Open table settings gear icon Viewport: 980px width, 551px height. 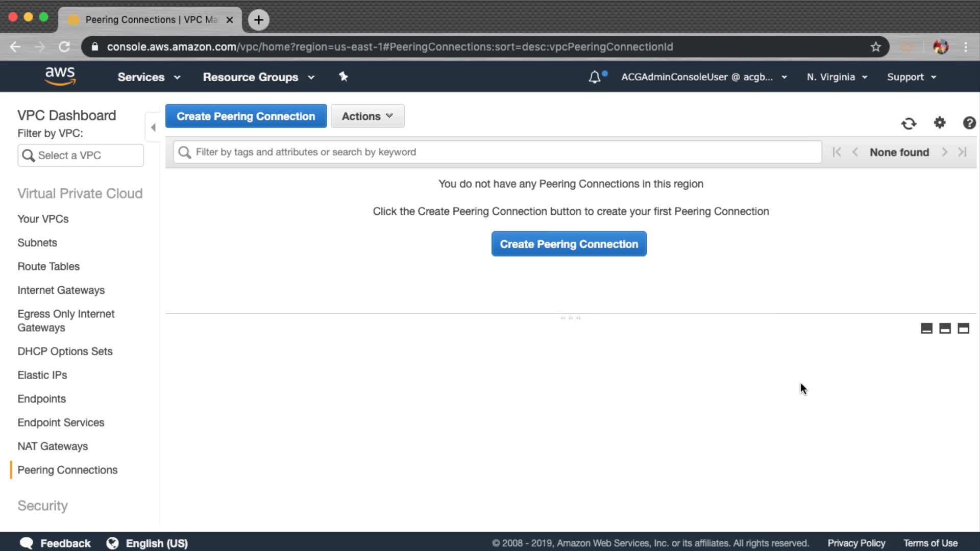pyautogui.click(x=940, y=123)
